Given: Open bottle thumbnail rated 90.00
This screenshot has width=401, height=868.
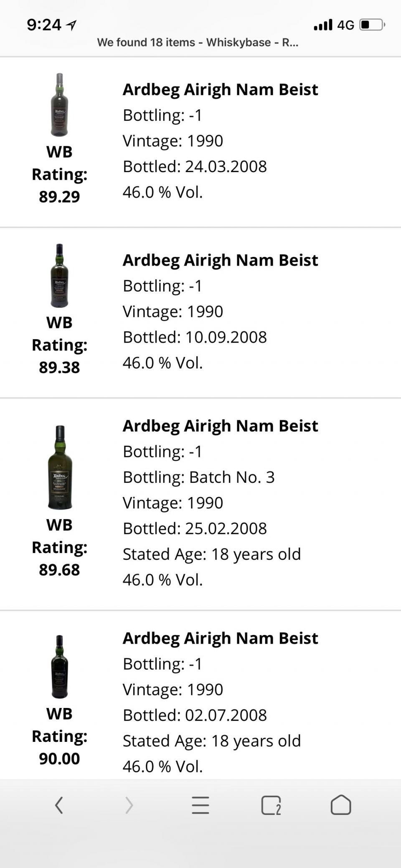Looking at the screenshot, I should point(59,667).
